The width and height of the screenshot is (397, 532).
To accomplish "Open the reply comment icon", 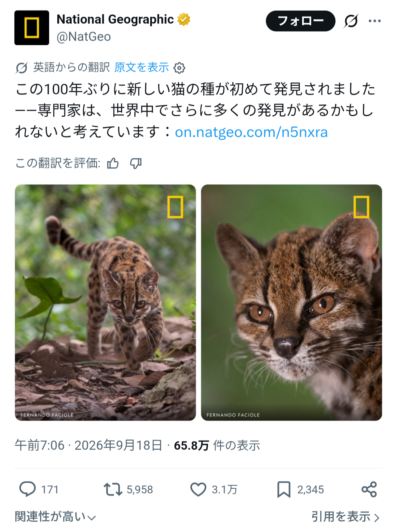I will [27, 489].
